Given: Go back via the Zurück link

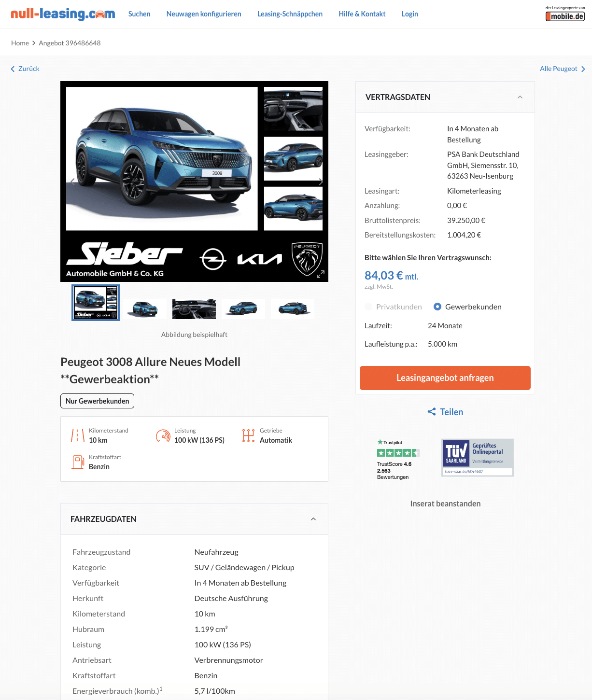Looking at the screenshot, I should pos(25,69).
